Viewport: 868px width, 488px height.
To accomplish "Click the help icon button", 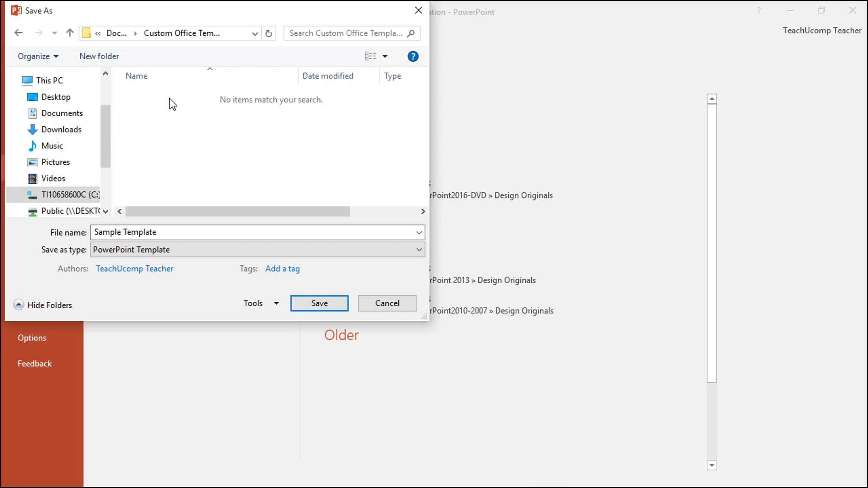I will (413, 56).
